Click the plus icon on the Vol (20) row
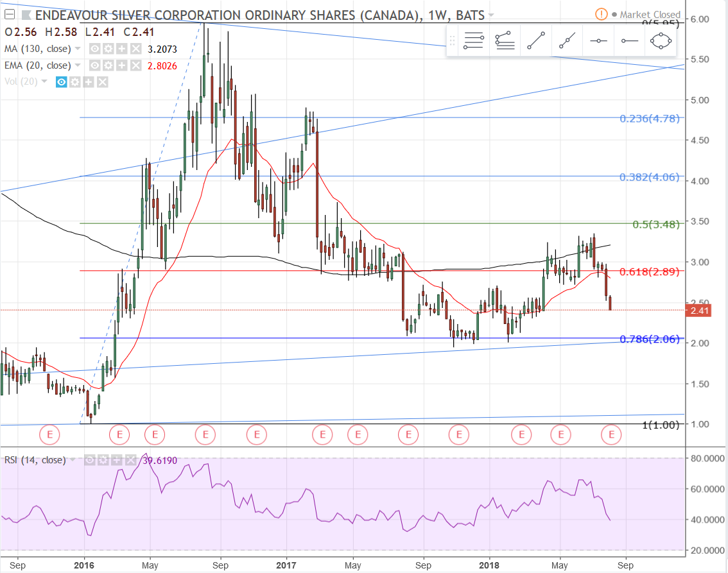Image resolution: width=728 pixels, height=573 pixels. click(x=89, y=82)
